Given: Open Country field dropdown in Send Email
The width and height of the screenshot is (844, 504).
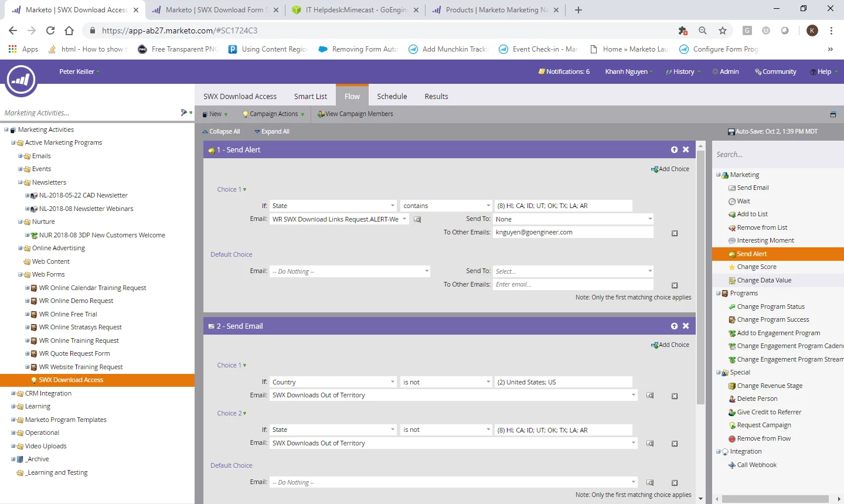Looking at the screenshot, I should (x=393, y=382).
